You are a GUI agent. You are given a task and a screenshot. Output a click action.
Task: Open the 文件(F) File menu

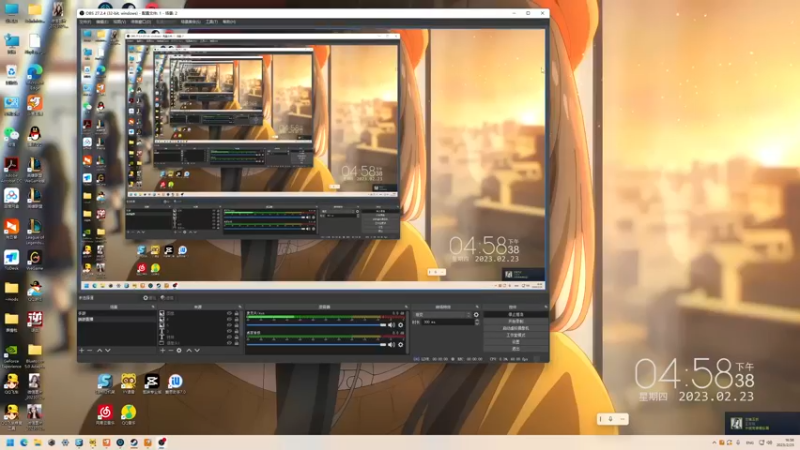coord(85,22)
